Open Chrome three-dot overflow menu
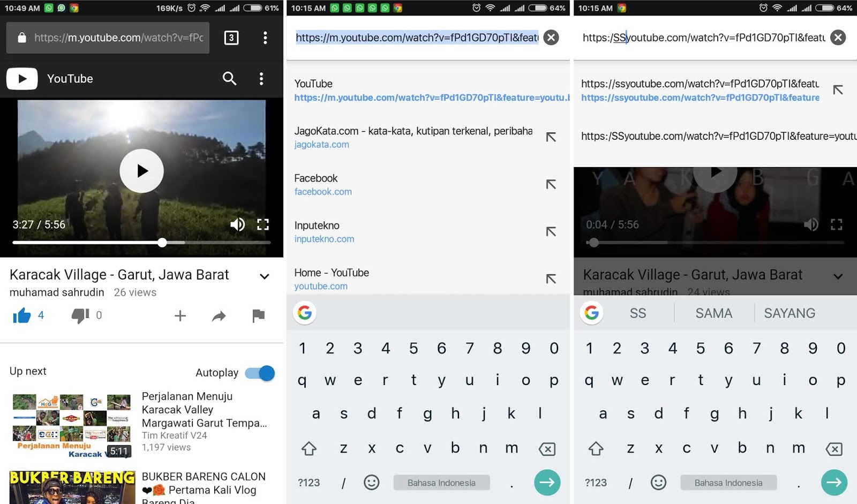The height and width of the screenshot is (504, 857). 265,37
